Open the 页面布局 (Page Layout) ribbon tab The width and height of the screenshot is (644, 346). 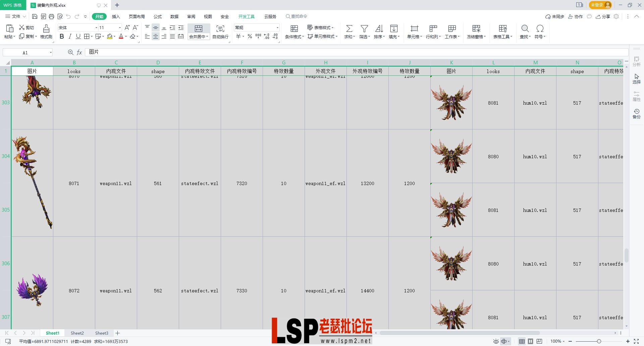pos(137,16)
